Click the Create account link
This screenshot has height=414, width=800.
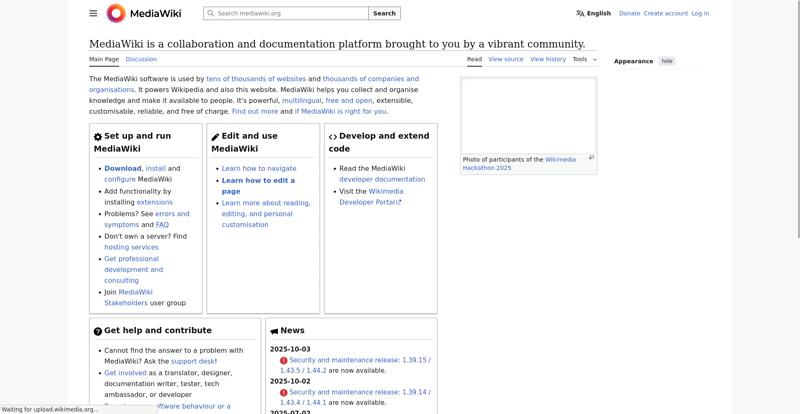[x=665, y=13]
